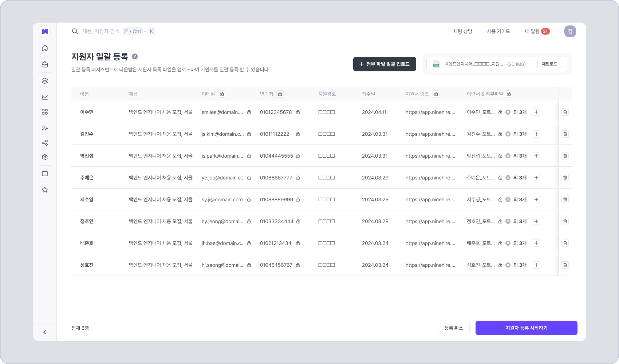The height and width of the screenshot is (364, 619).
Task: Click email js.kim@domain.c...
Action: 223,134
